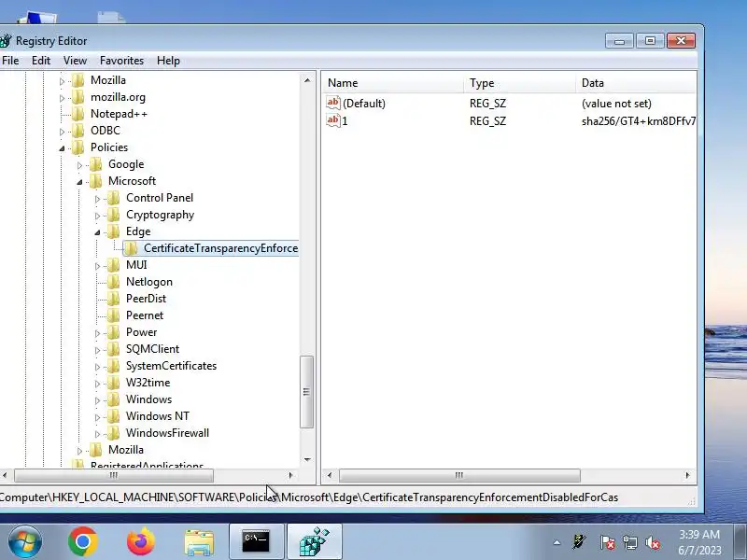Open the Favorites menu
747x560 pixels.
pos(121,61)
